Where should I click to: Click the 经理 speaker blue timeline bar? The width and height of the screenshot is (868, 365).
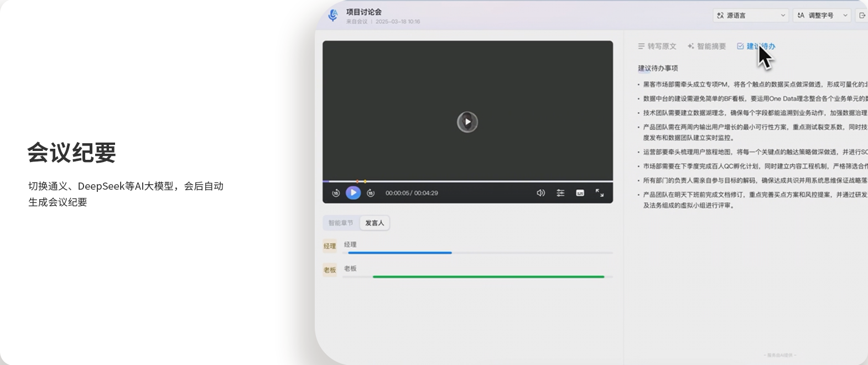coord(399,253)
